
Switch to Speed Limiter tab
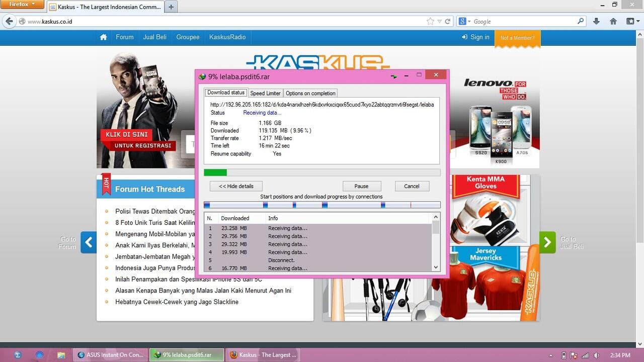[x=265, y=93]
